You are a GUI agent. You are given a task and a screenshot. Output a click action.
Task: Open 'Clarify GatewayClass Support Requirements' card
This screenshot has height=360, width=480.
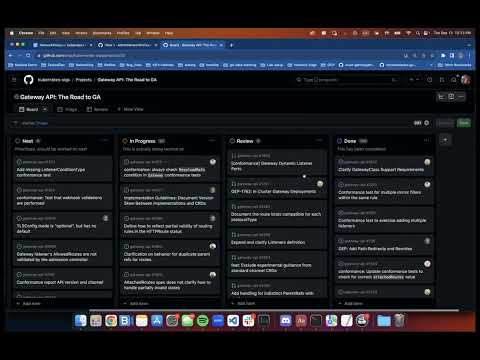(384, 166)
